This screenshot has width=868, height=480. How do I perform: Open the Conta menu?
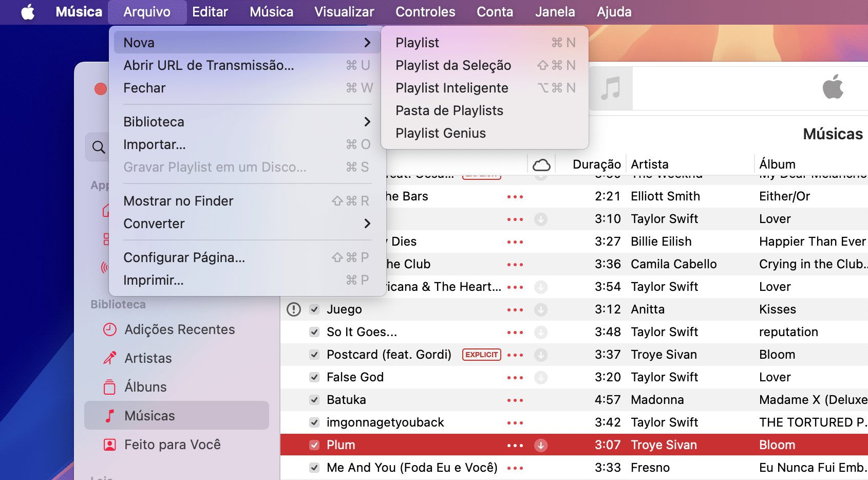pos(495,12)
